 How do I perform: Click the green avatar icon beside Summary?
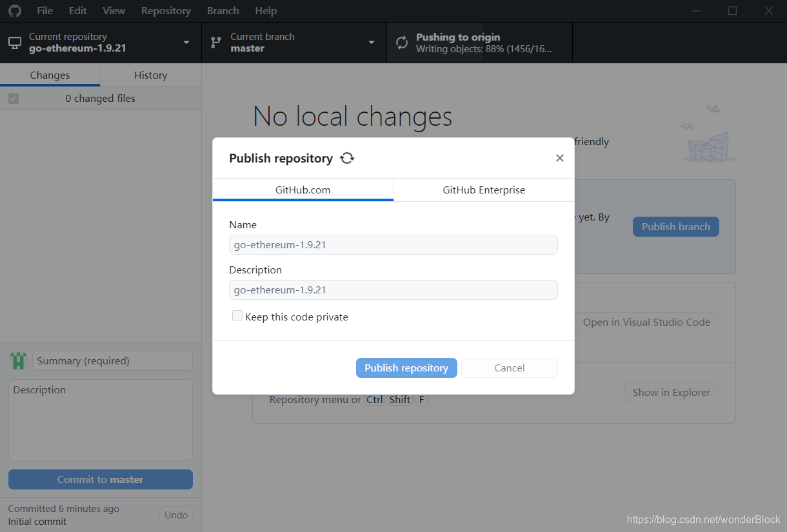pyautogui.click(x=18, y=360)
